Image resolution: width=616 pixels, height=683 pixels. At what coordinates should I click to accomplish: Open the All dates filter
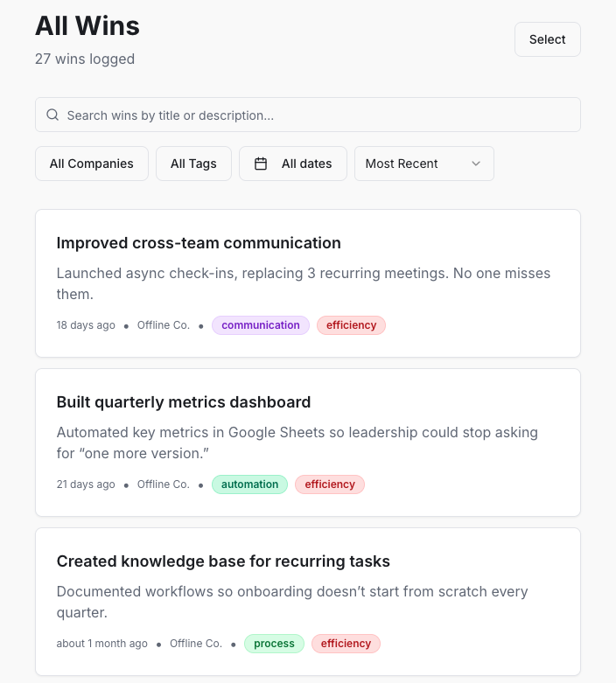(x=293, y=164)
